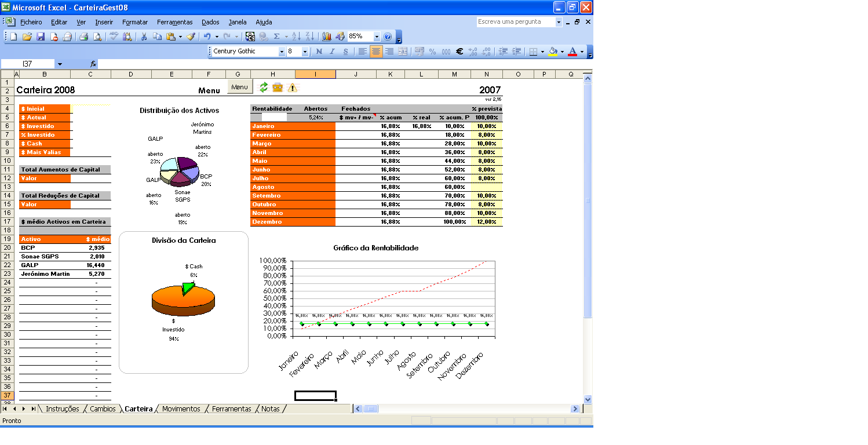The height and width of the screenshot is (445, 868).
Task: Open the 85% zoom dropdown
Action: coord(377,37)
